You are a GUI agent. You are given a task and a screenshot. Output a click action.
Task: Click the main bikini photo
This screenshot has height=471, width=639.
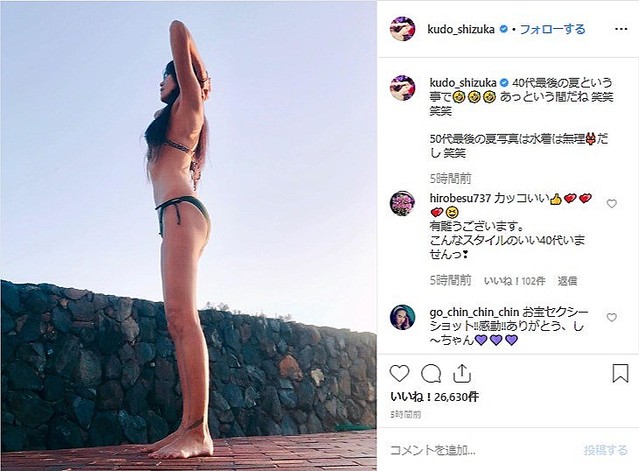pos(188,236)
